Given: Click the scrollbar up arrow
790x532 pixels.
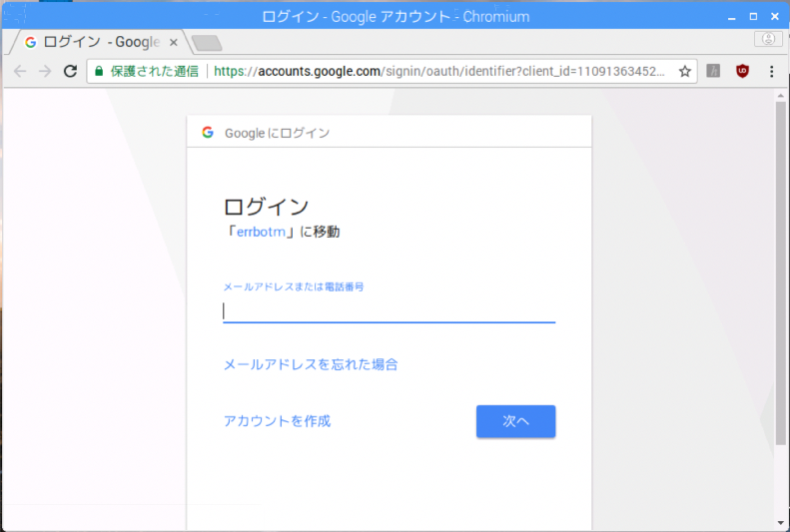Looking at the screenshot, I should pos(780,95).
